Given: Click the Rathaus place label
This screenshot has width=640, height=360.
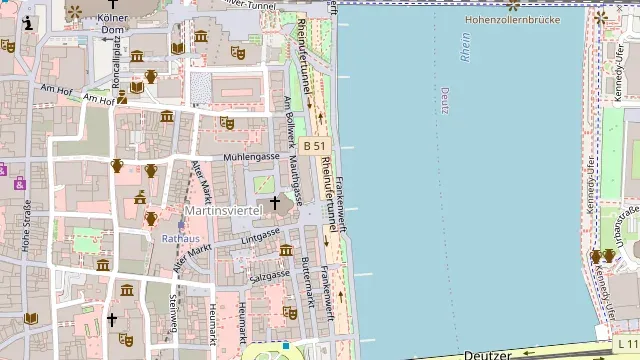Looking at the screenshot, I should coord(180,238).
